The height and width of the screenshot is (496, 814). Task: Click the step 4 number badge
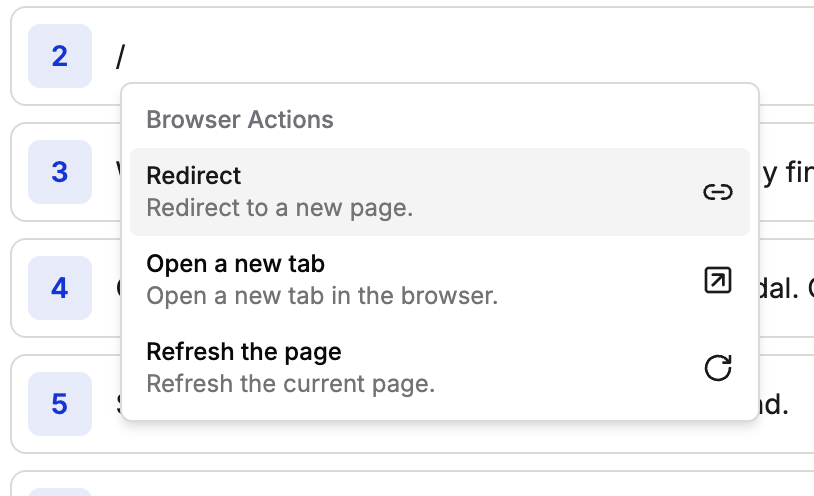(60, 289)
